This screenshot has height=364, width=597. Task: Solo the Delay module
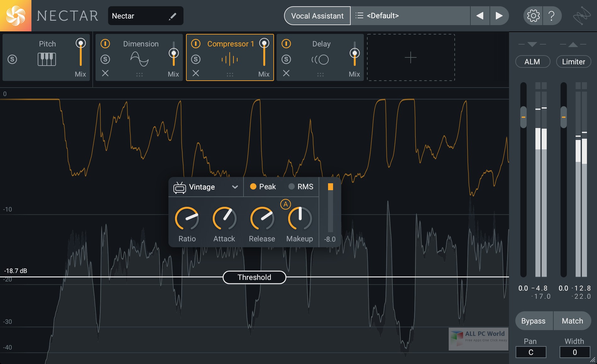[286, 59]
